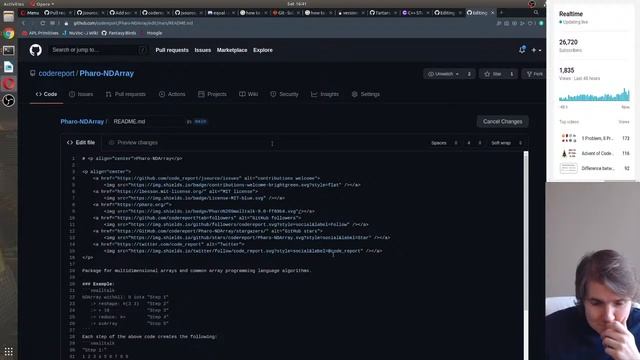Image resolution: width=640 pixels, height=360 pixels.
Task: Open the Opera app menu in top bar
Action: click(x=42, y=4)
